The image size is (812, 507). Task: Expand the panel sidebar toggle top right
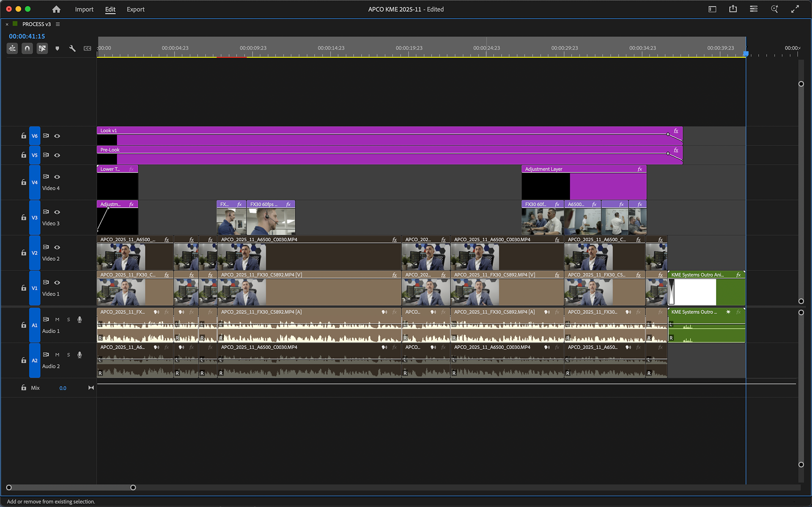pyautogui.click(x=712, y=8)
